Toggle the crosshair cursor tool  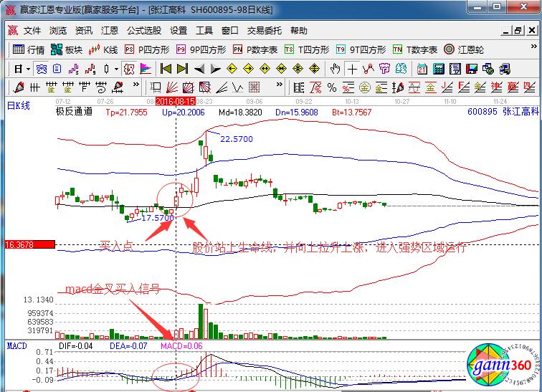coord(352,70)
